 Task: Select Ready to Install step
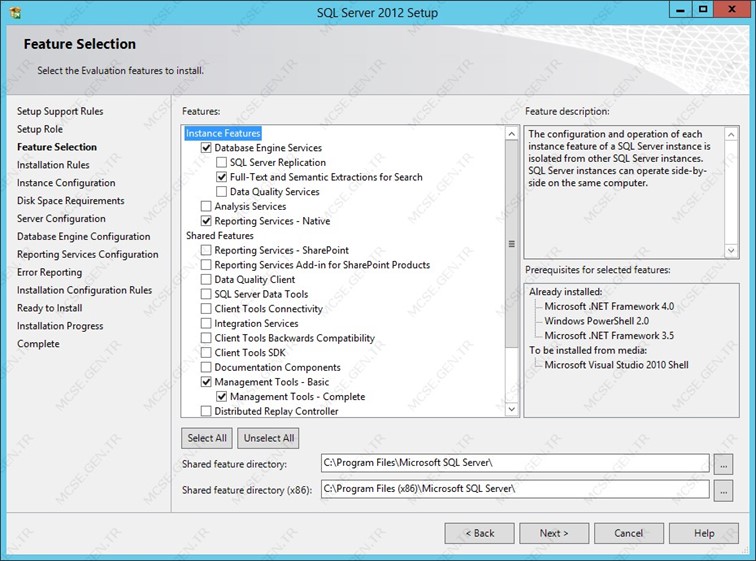[50, 308]
